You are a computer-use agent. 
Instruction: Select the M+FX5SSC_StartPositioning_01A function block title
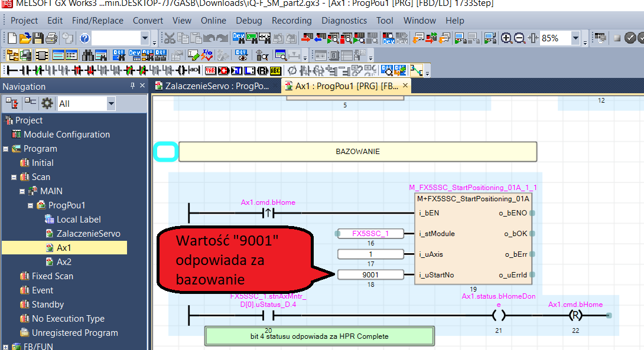[x=473, y=199]
